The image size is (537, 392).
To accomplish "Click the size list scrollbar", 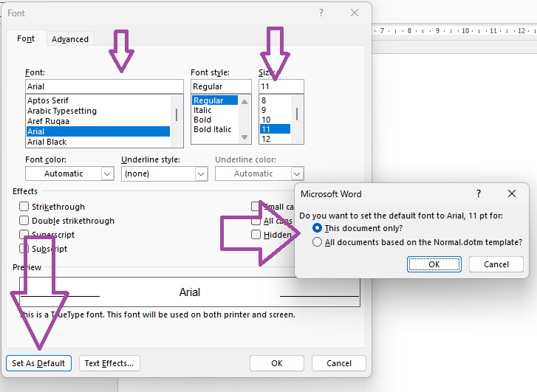I will (297, 119).
